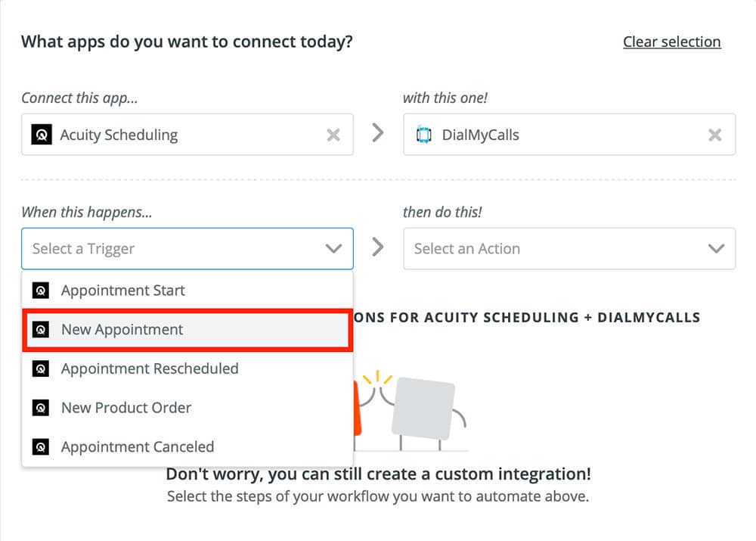Expand the Select an Action dropdown chevron
The image size is (756, 541).
pos(715,249)
